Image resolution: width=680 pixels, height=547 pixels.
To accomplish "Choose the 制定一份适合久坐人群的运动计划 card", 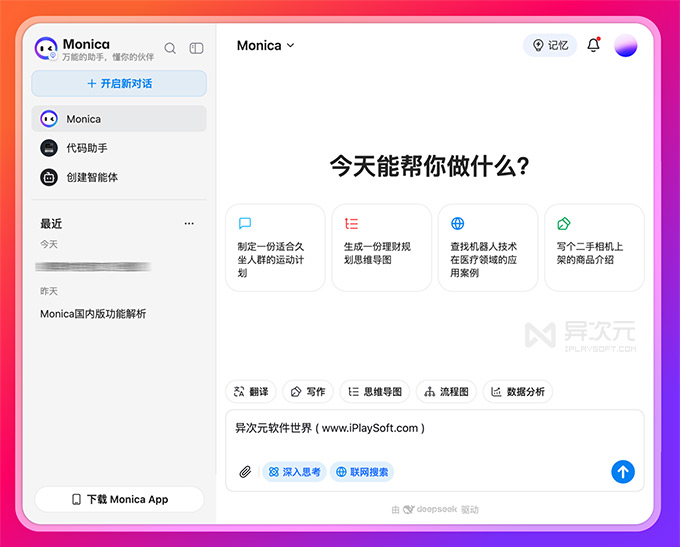I will click(275, 247).
